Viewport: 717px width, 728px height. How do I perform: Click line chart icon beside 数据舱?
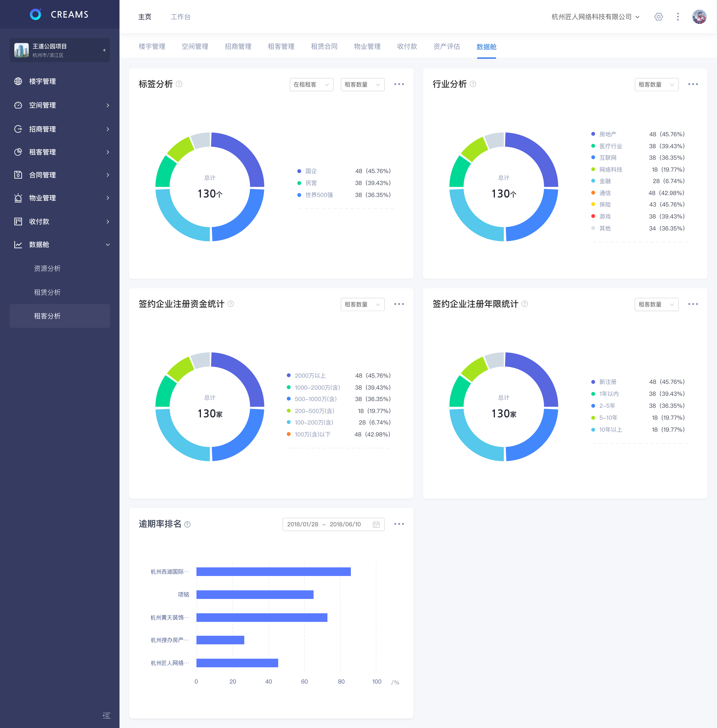[18, 245]
